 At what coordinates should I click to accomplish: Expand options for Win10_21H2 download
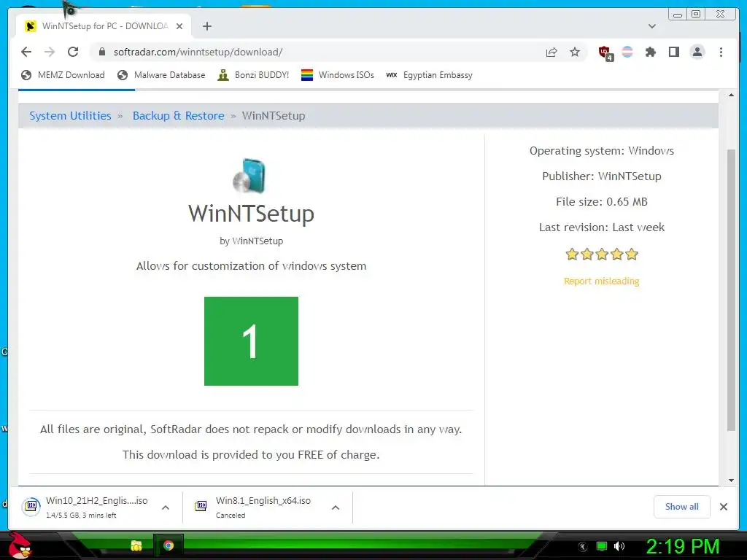point(166,507)
